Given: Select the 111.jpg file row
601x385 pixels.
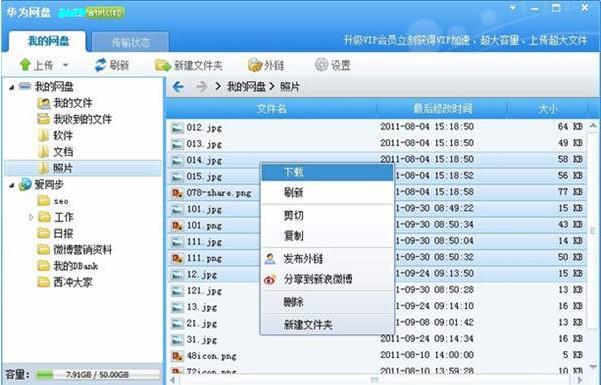Looking at the screenshot, I should pos(377,242).
